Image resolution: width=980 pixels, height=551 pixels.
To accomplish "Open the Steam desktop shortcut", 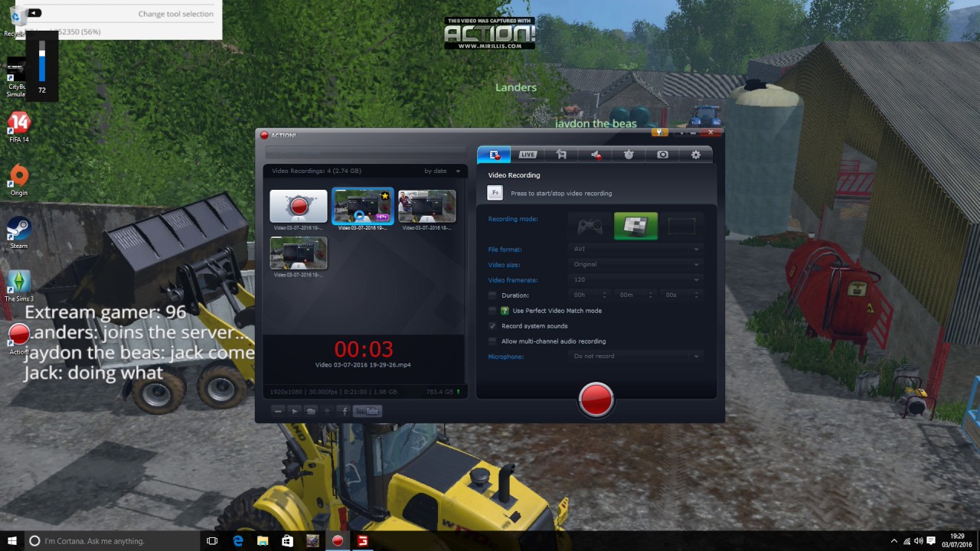I will pos(18,233).
